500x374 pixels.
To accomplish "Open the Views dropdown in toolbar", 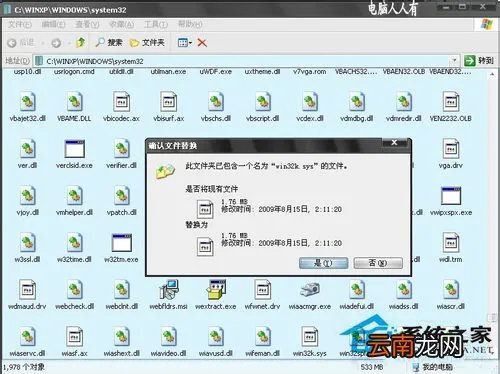I will pos(185,43).
